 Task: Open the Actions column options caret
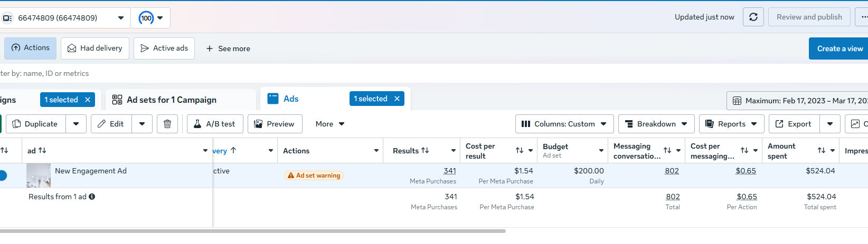tap(376, 151)
